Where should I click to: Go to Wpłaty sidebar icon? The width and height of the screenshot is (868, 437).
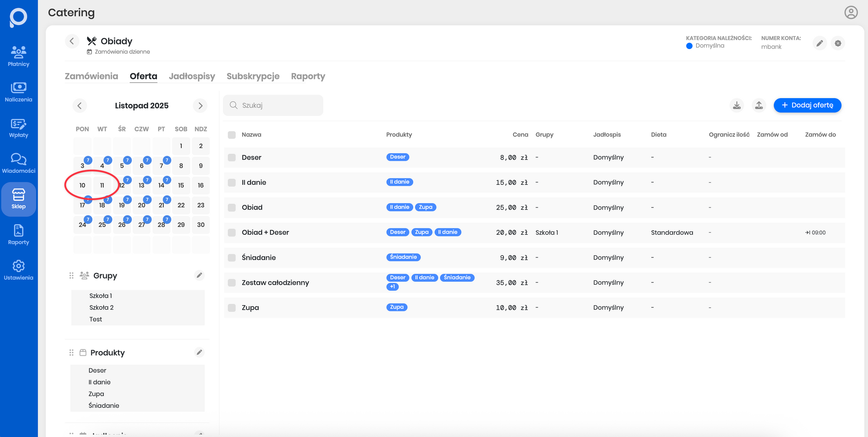coord(18,128)
